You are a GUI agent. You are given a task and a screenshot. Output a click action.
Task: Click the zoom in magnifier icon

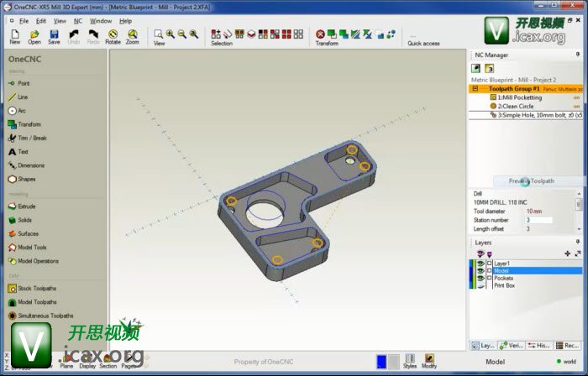171,34
